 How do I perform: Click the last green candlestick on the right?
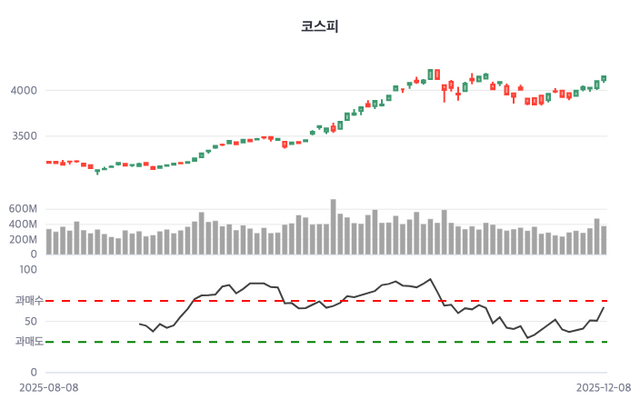tap(604, 78)
